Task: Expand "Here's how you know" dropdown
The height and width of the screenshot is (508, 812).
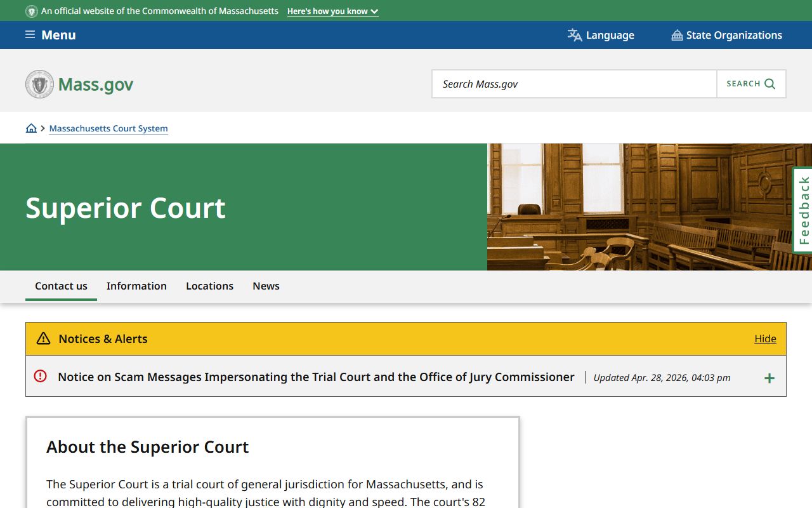Action: tap(332, 11)
